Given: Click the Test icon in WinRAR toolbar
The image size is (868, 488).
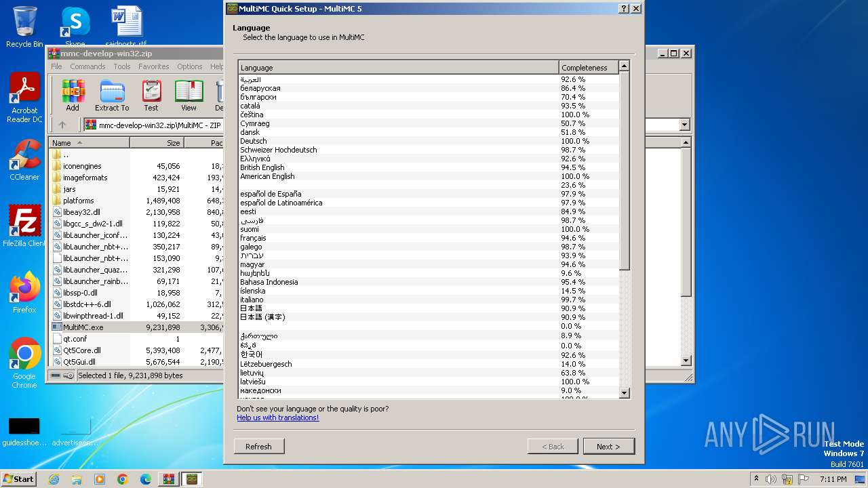Looking at the screenshot, I should (x=151, y=96).
